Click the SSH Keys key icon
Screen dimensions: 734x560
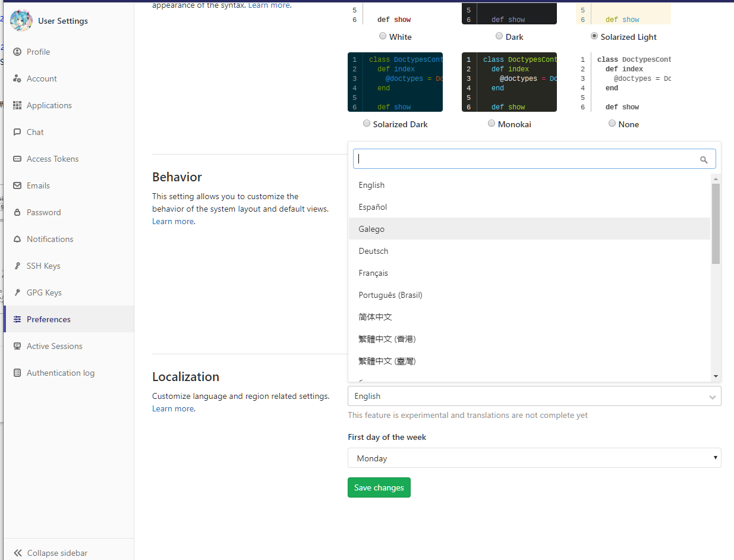17,266
